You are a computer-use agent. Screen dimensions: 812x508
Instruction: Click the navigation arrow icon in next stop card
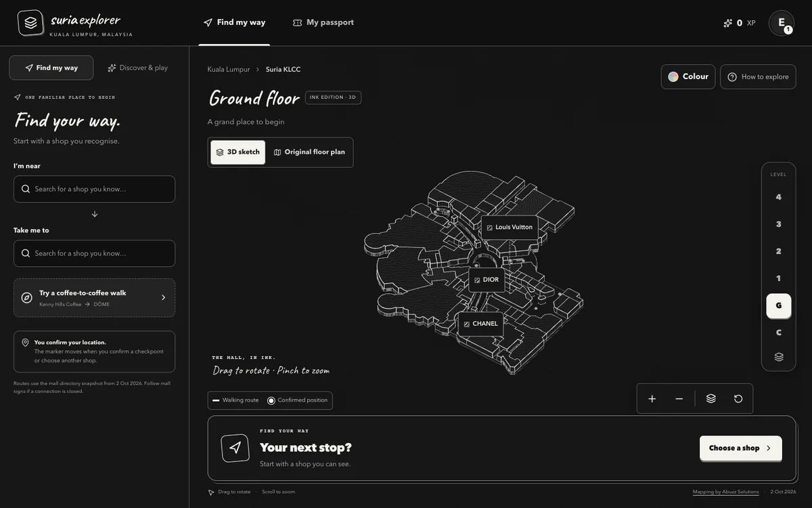(235, 448)
